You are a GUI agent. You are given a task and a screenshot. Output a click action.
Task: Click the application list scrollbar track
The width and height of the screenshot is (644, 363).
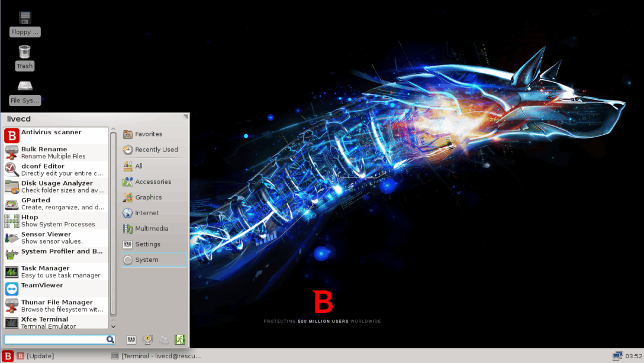[x=114, y=225]
